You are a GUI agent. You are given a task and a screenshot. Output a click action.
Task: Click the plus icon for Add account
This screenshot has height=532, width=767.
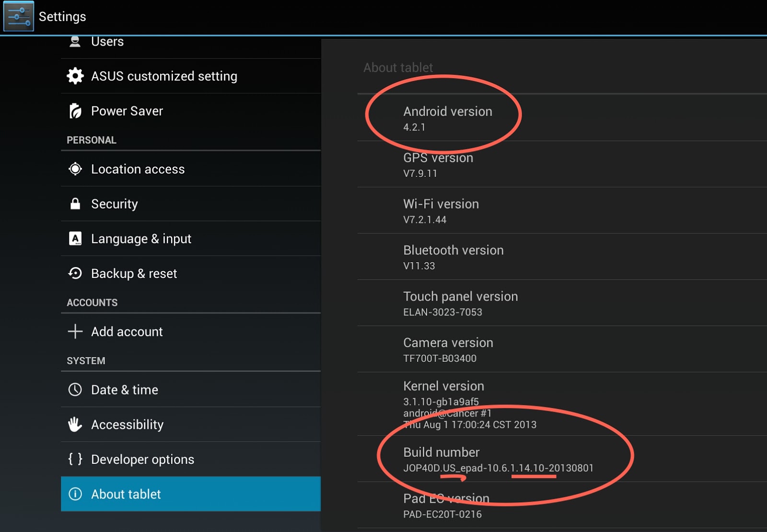(75, 331)
